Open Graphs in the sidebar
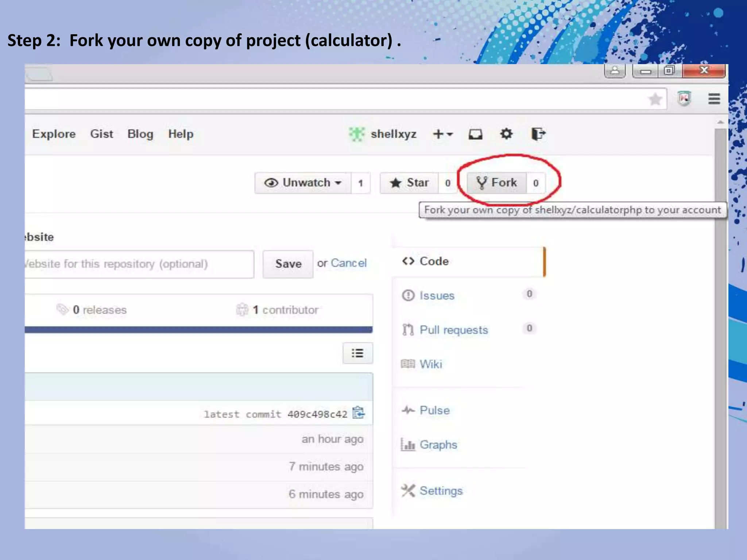The width and height of the screenshot is (747, 560). tap(438, 445)
